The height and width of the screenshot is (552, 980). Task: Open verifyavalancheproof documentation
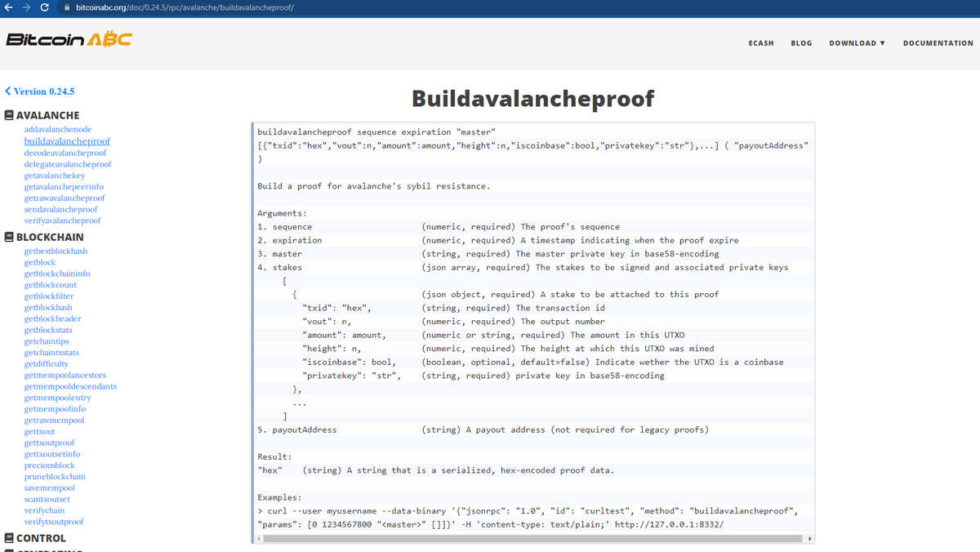click(x=63, y=220)
